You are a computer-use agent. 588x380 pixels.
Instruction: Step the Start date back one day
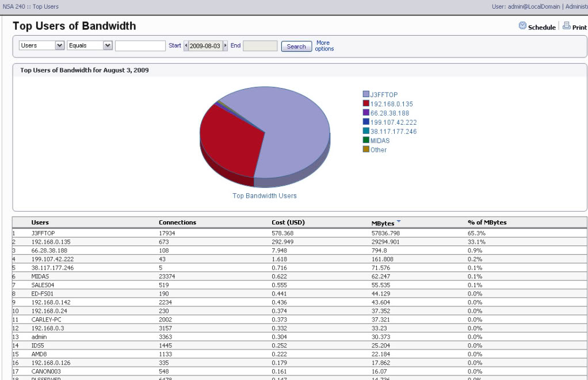point(186,45)
